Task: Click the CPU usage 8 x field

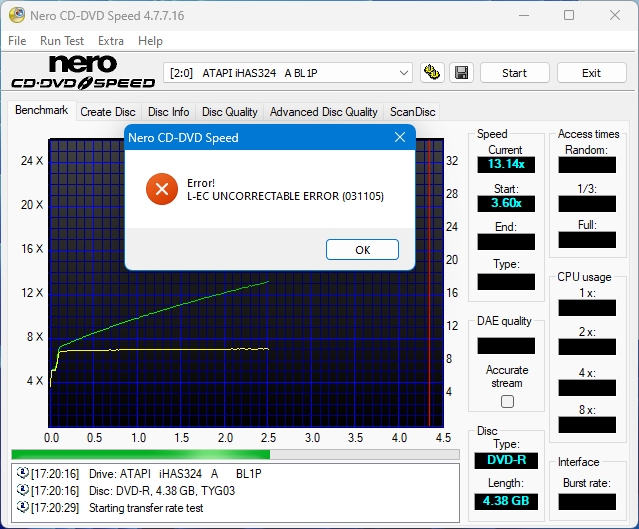Action: (587, 425)
